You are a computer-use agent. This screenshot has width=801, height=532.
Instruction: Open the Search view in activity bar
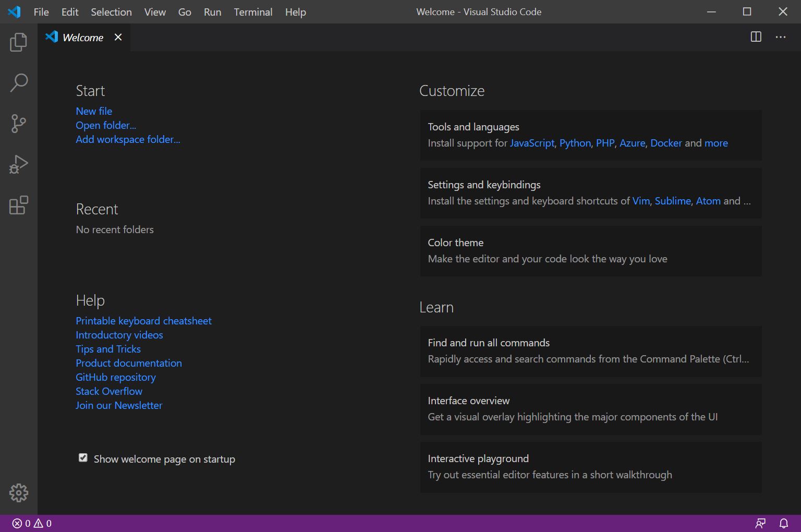pos(19,82)
